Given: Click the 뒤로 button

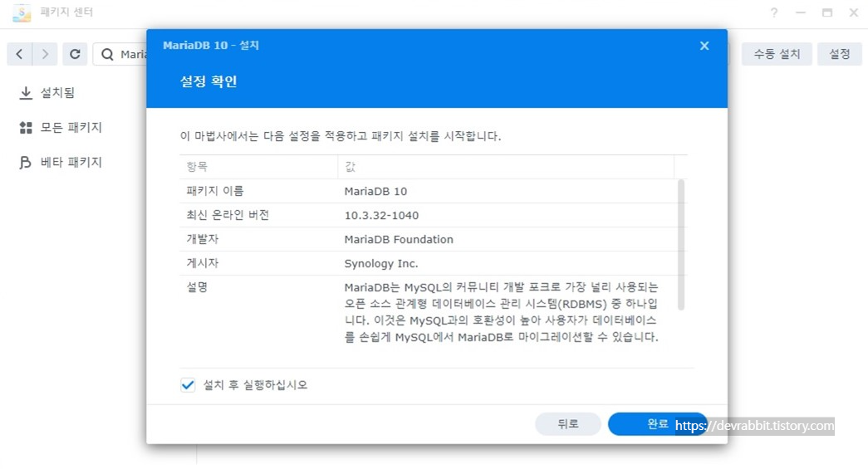Looking at the screenshot, I should [568, 423].
